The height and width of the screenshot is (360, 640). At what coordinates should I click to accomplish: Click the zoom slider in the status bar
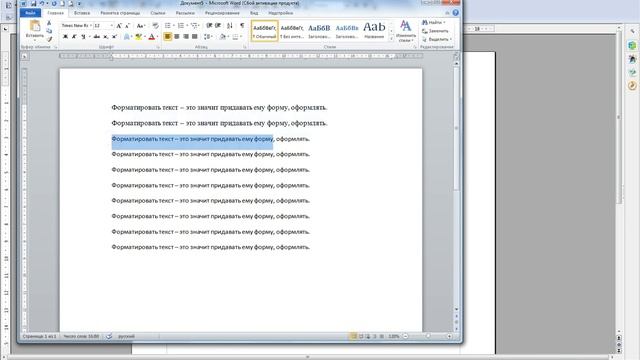coord(428,336)
